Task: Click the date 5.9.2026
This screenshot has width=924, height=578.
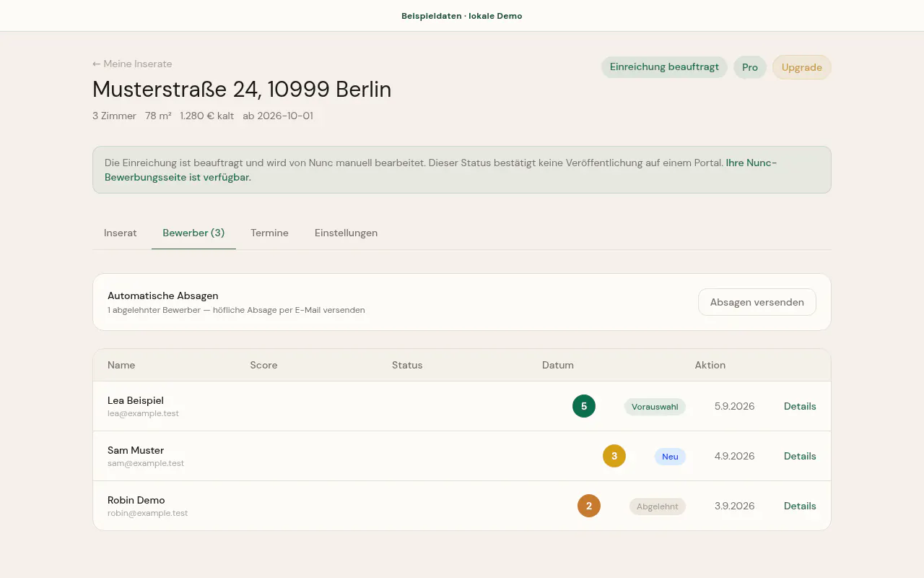Action: [735, 406]
